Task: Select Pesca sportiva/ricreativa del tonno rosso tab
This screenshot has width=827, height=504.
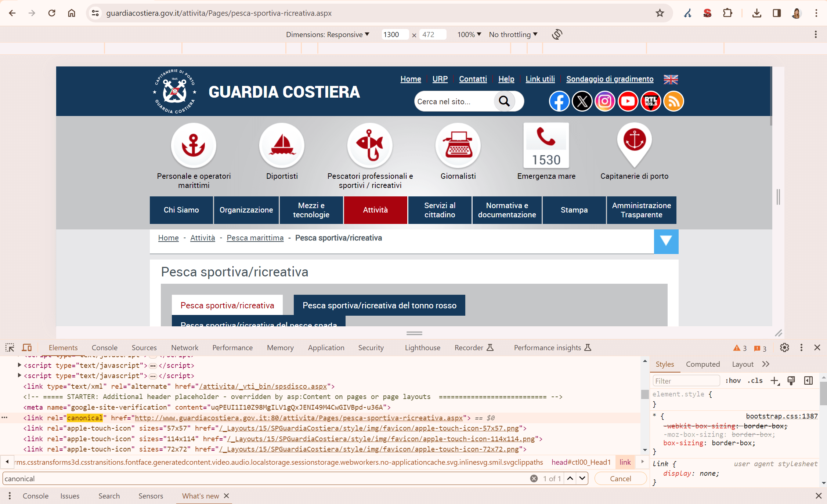Action: [x=379, y=305]
